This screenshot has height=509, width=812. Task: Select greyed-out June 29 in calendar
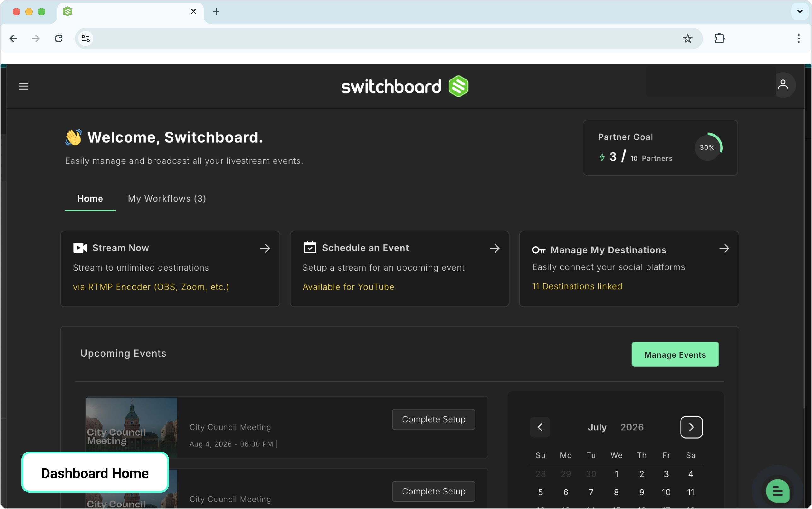[566, 474]
